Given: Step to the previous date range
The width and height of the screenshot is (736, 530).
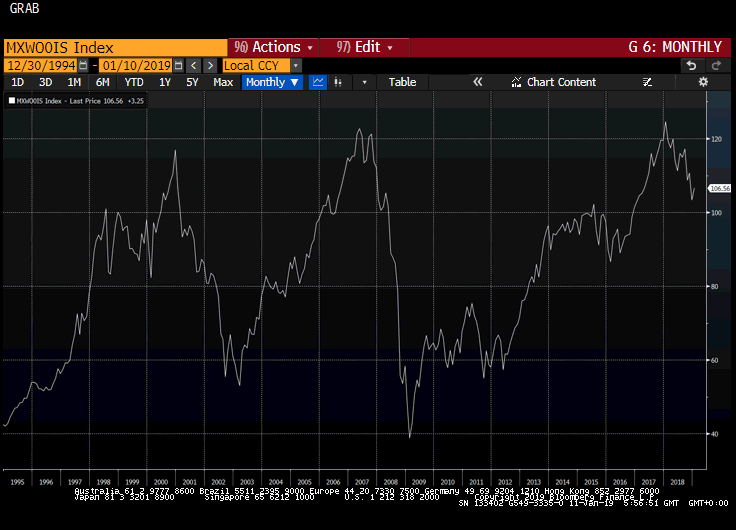Looking at the screenshot, I should [194, 65].
